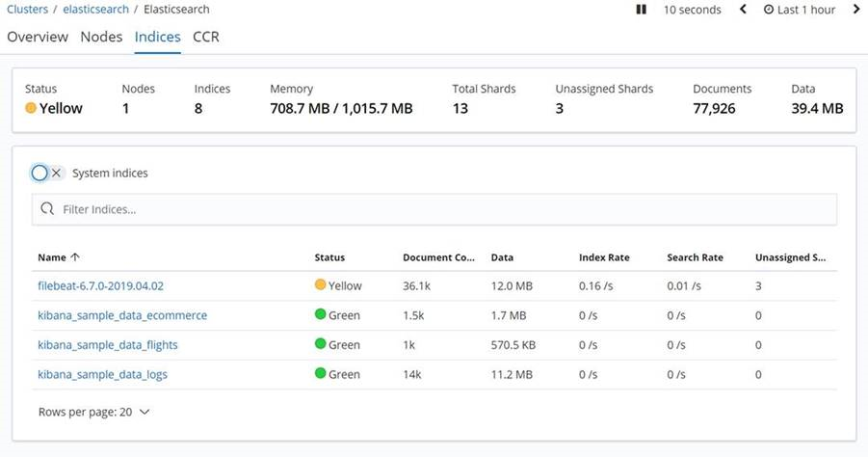Click the yellow status dot on the filebeat row

click(x=320, y=284)
